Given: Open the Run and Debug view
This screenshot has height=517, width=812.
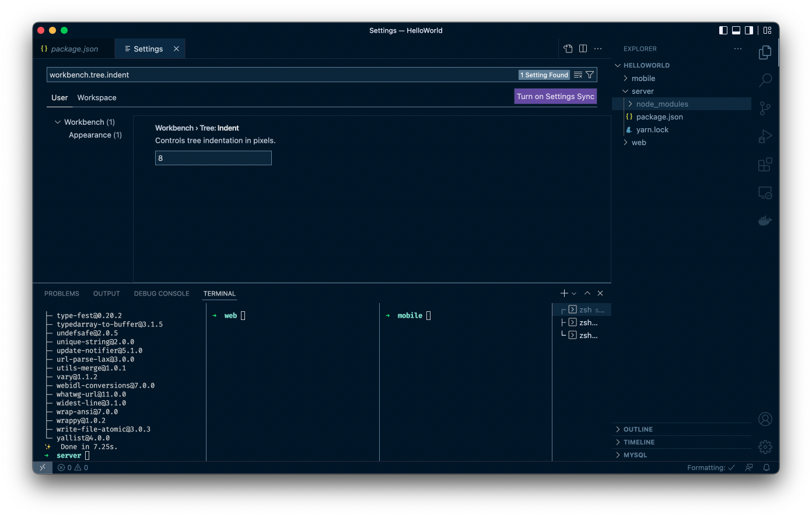Looking at the screenshot, I should coord(765,136).
